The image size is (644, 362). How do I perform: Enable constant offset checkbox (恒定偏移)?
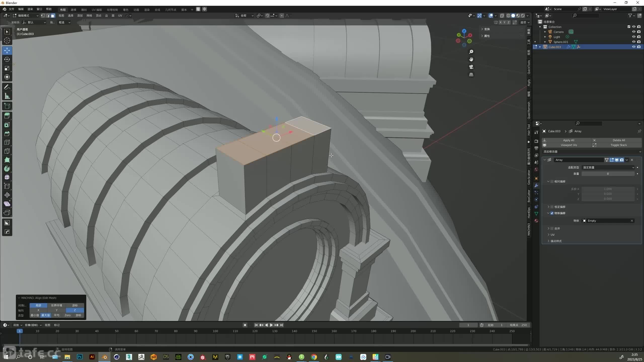coord(552,207)
